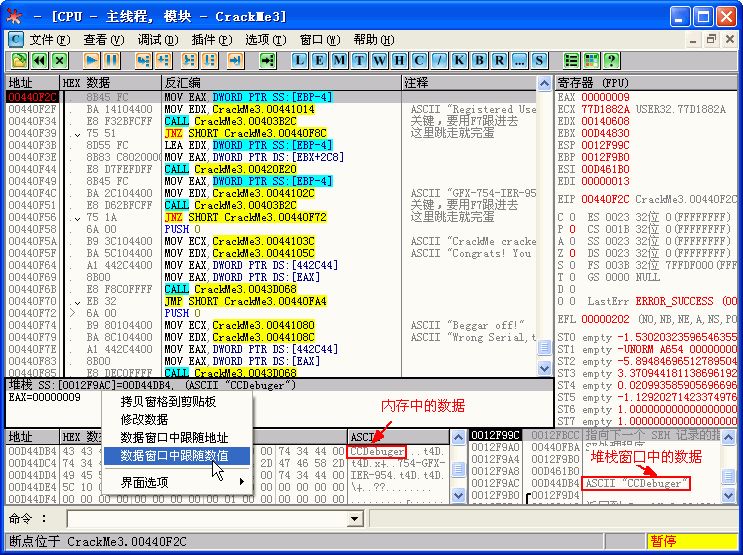Run the program with the play icon
The image size is (743, 555).
91,61
